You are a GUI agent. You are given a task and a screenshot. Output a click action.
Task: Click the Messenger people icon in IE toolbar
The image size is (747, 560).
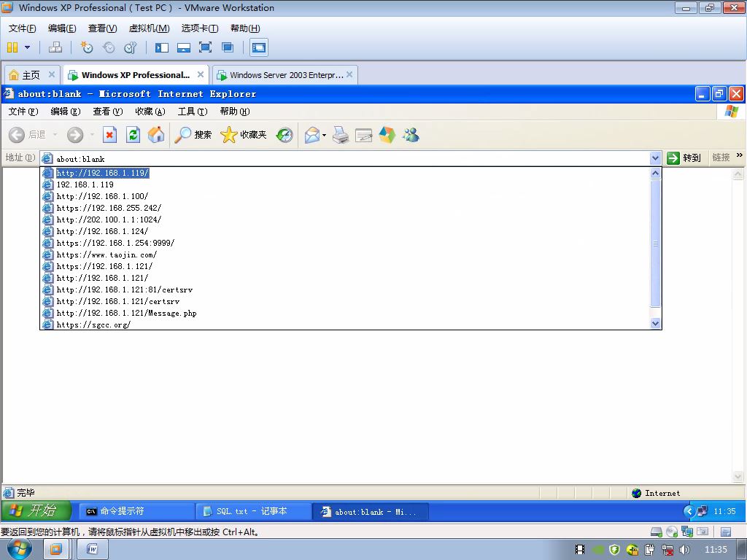coord(410,135)
